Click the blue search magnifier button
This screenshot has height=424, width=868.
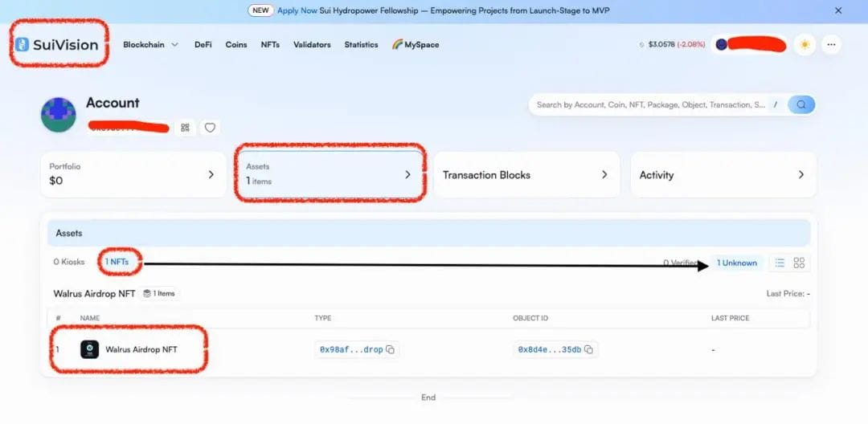pyautogui.click(x=801, y=104)
